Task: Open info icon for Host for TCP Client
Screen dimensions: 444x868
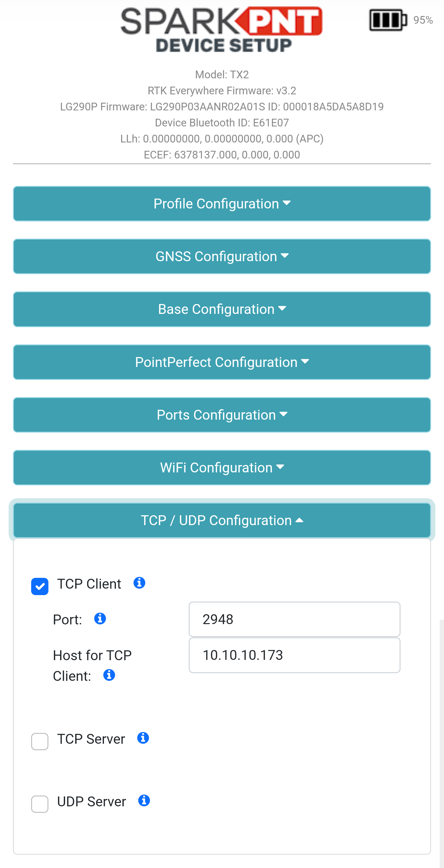Action: click(x=109, y=675)
